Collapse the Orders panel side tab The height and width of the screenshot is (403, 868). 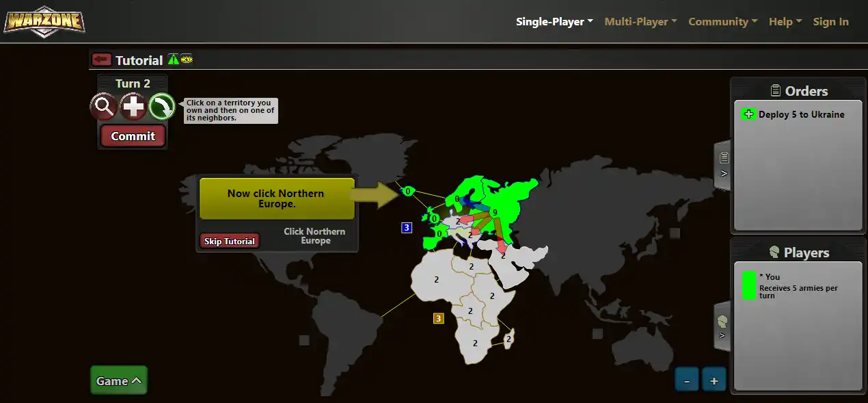722,165
